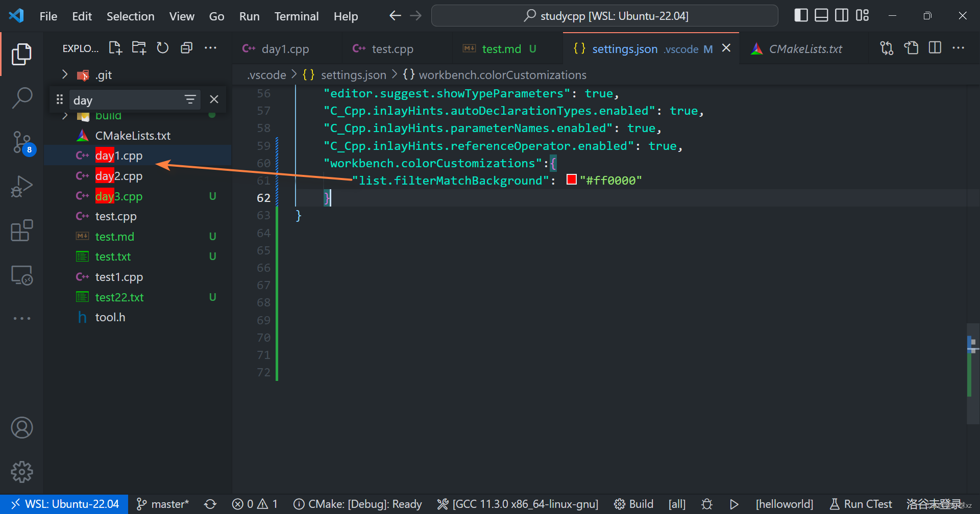Create a new file in Explorer

[115, 48]
